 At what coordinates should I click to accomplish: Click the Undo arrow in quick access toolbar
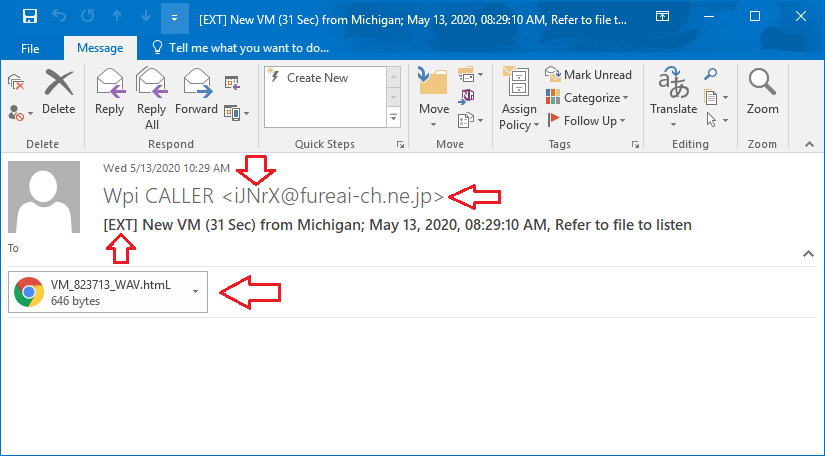[59, 16]
